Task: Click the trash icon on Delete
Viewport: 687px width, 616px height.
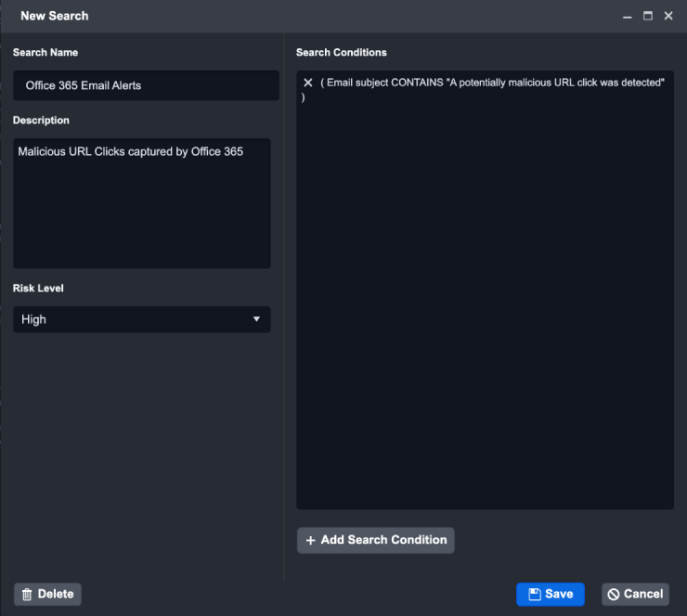Action: pos(27,595)
